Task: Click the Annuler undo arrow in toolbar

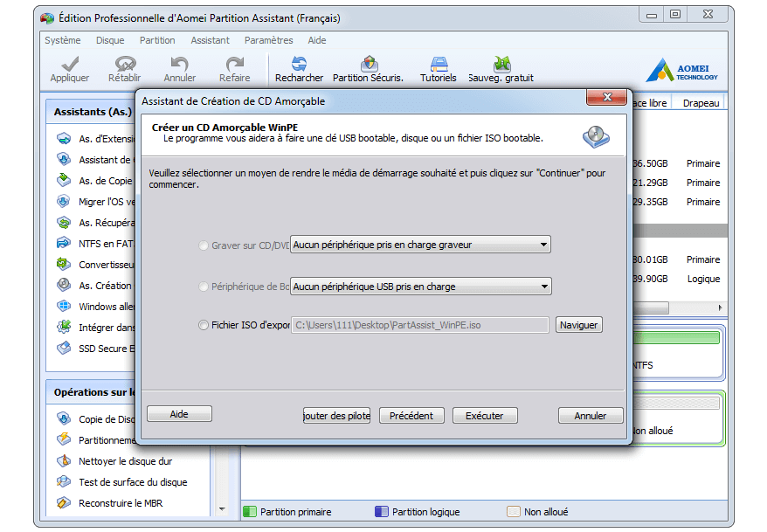Action: click(x=180, y=65)
